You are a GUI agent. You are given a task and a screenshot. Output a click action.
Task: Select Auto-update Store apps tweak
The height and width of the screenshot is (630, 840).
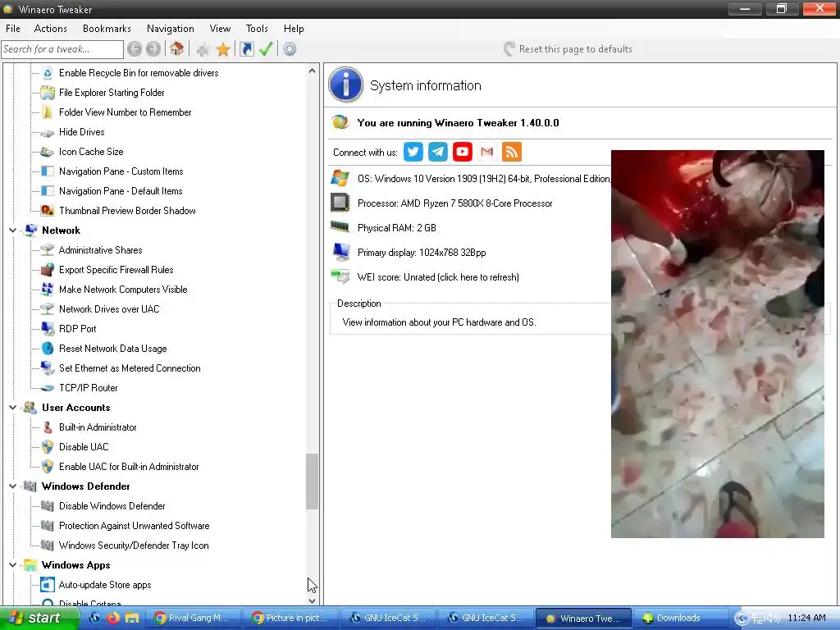click(x=105, y=585)
